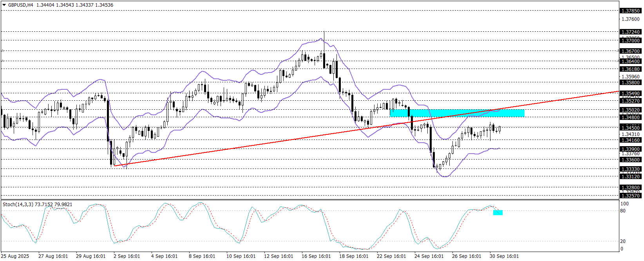This screenshot has height=261, width=644.
Task: Select the 1.33900 price level label
Action: tap(630, 149)
